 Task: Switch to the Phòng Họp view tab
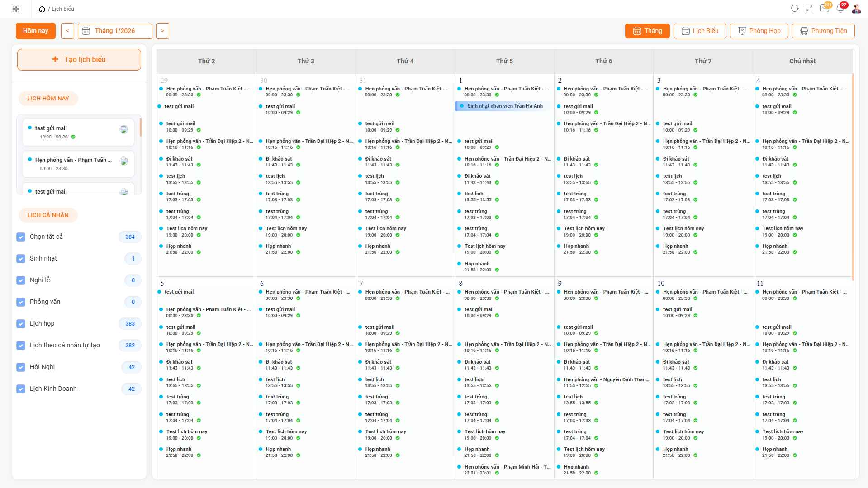point(759,31)
